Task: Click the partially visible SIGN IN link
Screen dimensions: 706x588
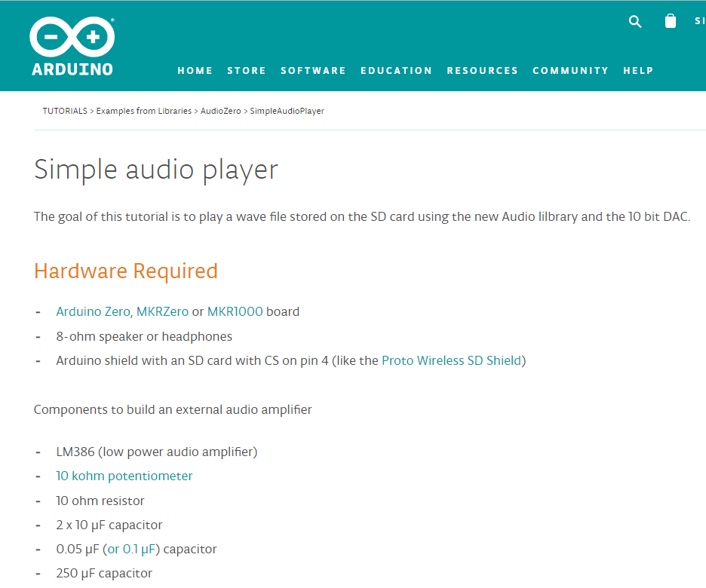Action: click(700, 21)
